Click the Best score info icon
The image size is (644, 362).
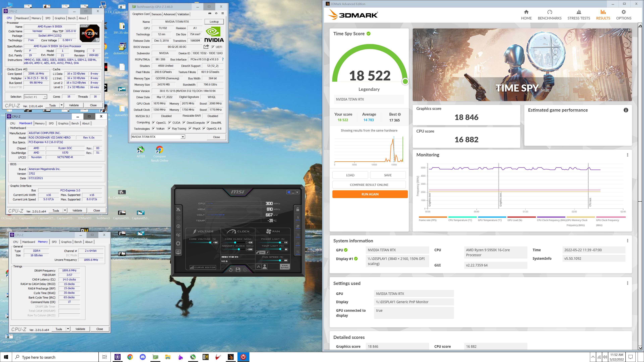(399, 114)
